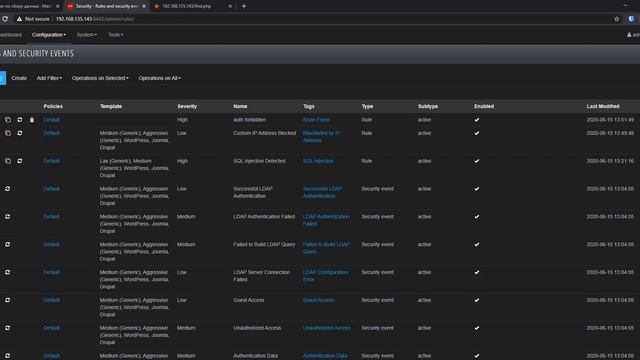Toggle Enabled for auth forbidden rule

coord(477,120)
